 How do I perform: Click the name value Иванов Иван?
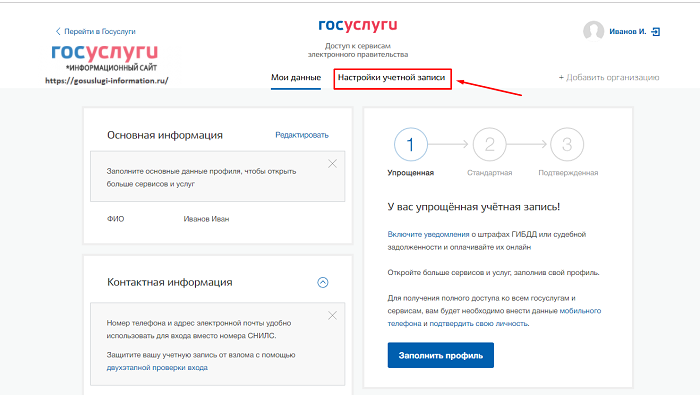[x=206, y=219]
